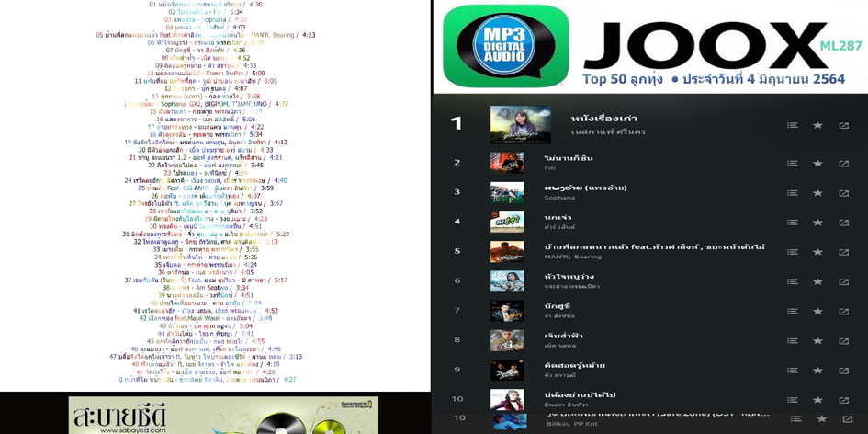Image resolution: width=868 pixels, height=434 pixels.
Task: Click playlist icon on rank 6 row
Action: (792, 281)
